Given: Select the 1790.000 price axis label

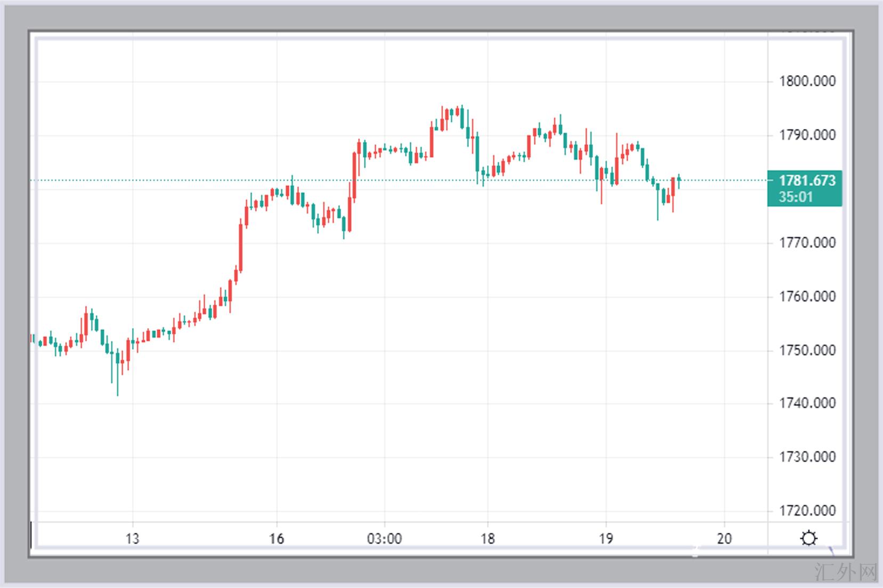Looking at the screenshot, I should (x=807, y=135).
